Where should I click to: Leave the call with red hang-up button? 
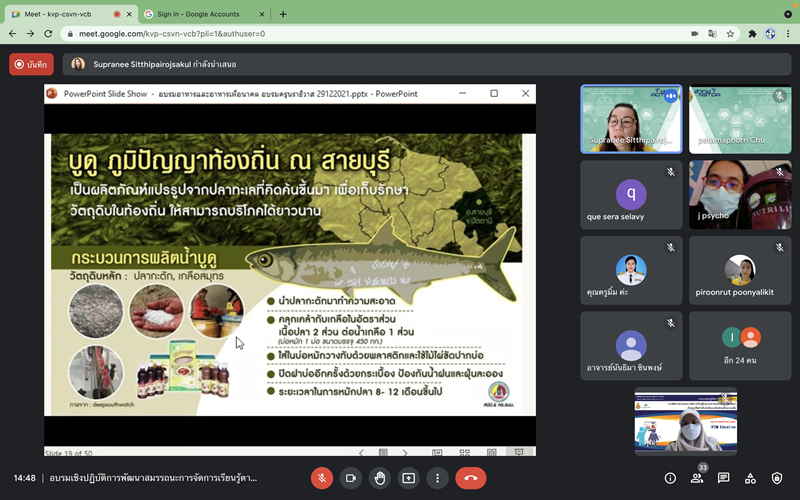click(x=470, y=478)
